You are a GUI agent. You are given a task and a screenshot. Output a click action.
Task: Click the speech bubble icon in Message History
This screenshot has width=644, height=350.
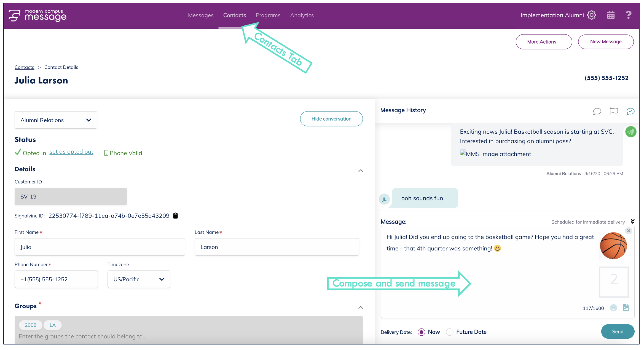coord(597,111)
